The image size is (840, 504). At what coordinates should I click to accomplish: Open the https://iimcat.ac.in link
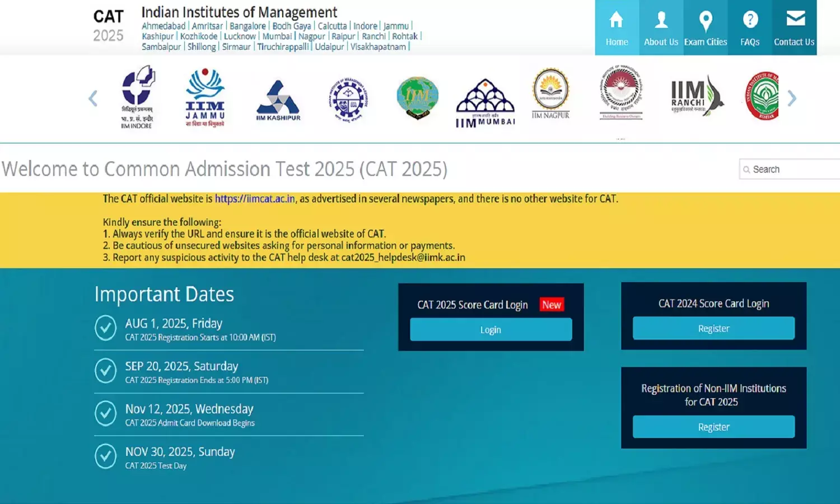254,198
